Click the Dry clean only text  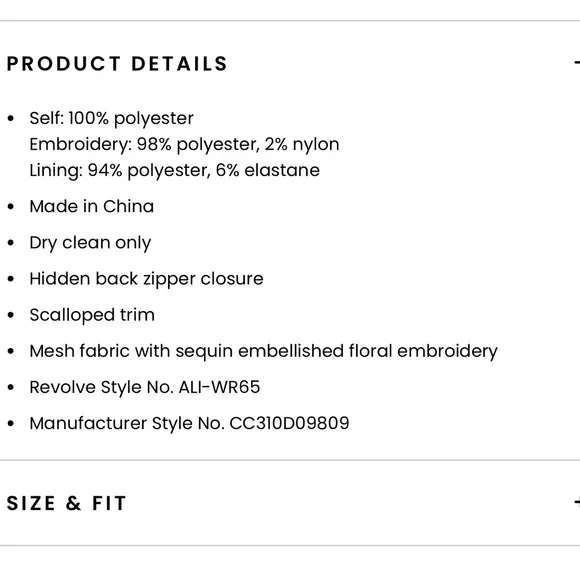(x=90, y=243)
